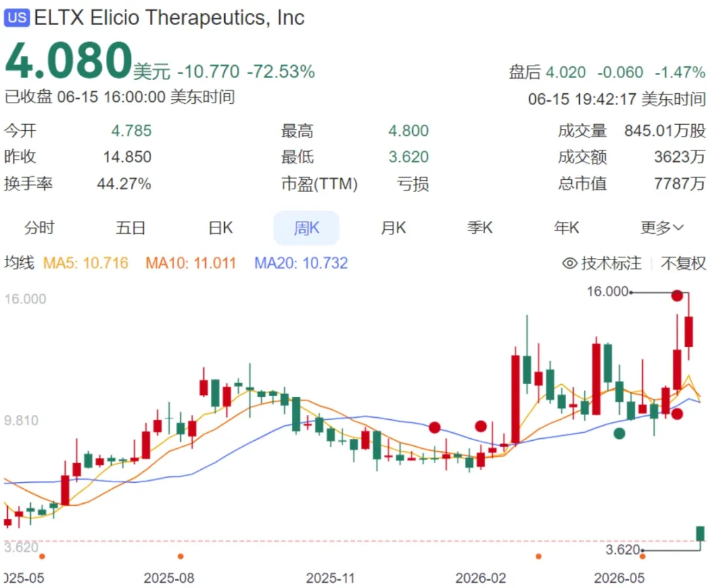Select the 季K chart tab
Viewport: 710px width, 588px height.
tap(480, 227)
